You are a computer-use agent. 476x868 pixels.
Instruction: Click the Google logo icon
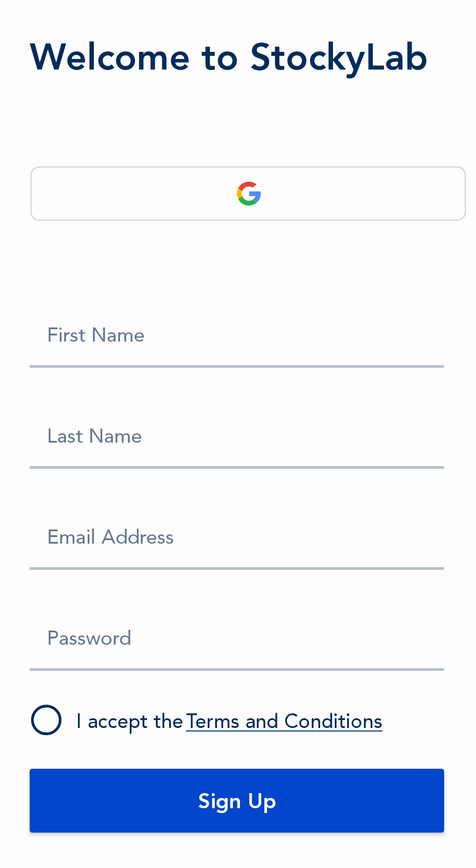point(249,194)
